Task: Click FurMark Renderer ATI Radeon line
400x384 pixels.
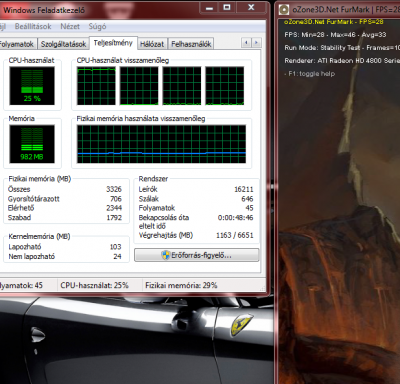Action: tap(342, 61)
